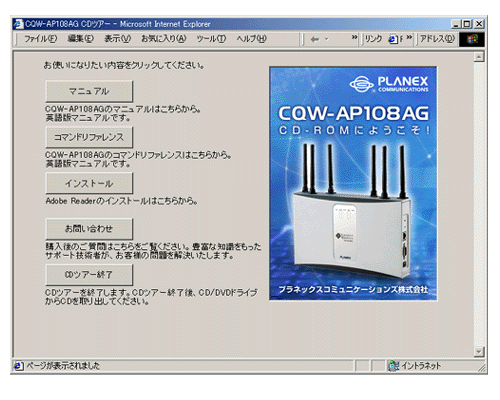This screenshot has height=400, width=500.
Task: Open the ヘルプ(H) menu
Action: point(251,39)
